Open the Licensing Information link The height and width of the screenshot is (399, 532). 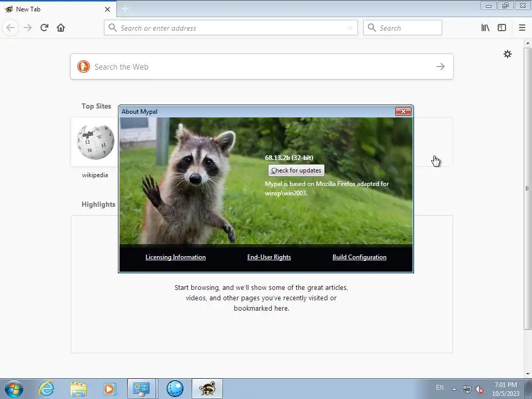coord(176,257)
